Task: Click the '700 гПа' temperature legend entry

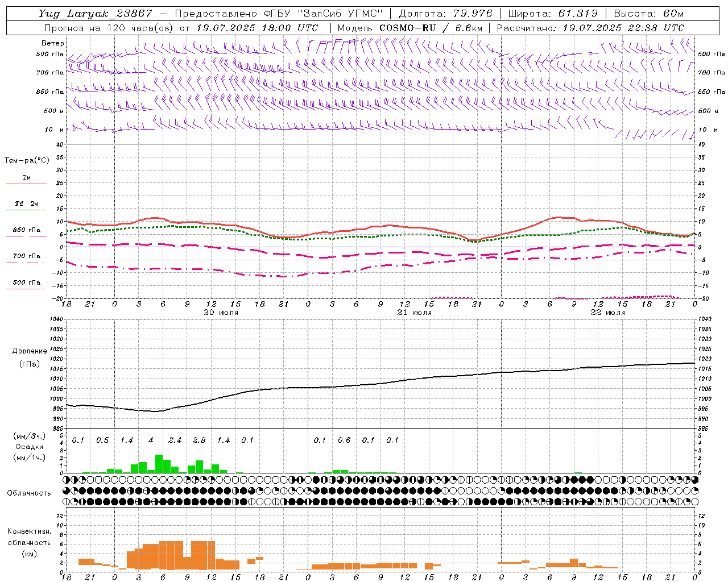Action: (x=27, y=256)
